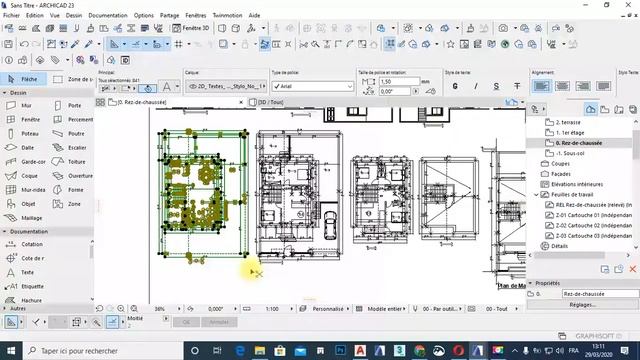
Task: Set right text alignment
Action: 583,86
